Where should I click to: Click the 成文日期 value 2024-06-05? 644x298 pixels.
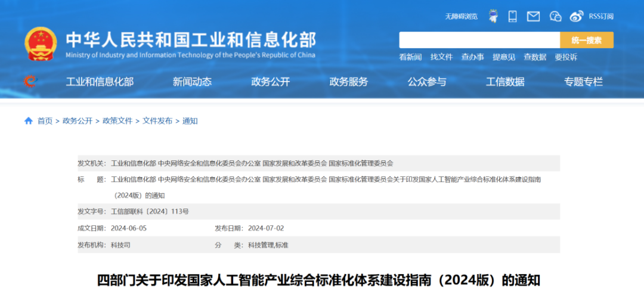(129, 228)
